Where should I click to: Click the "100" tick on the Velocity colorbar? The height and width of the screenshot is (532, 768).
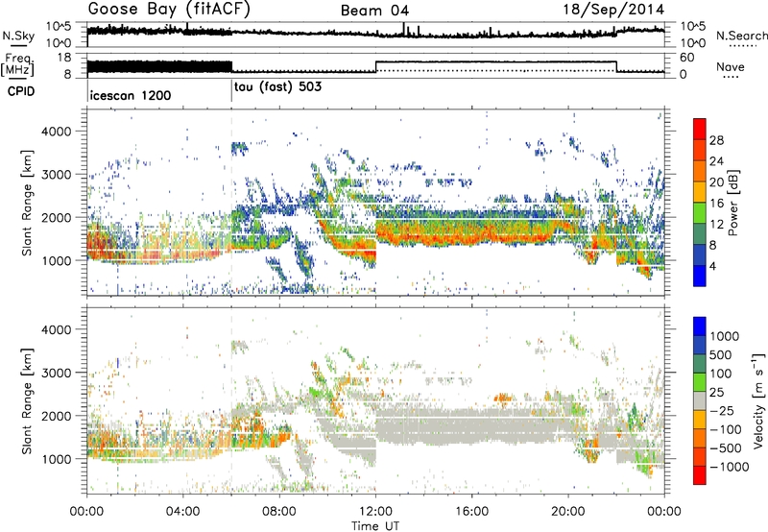tap(721, 374)
